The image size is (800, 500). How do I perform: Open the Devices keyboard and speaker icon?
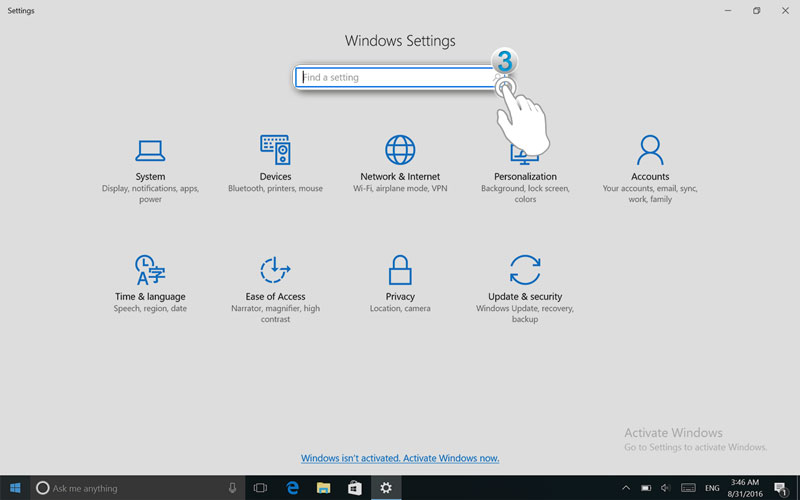(x=275, y=149)
